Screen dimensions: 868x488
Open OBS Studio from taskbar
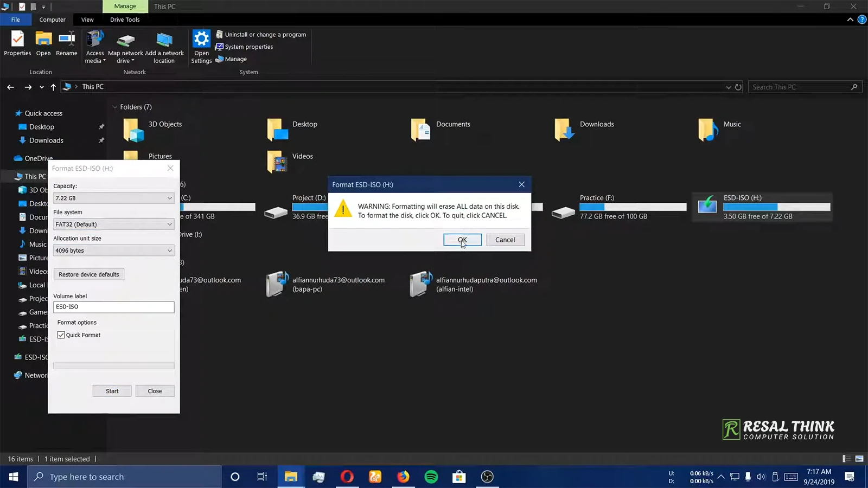click(x=487, y=477)
